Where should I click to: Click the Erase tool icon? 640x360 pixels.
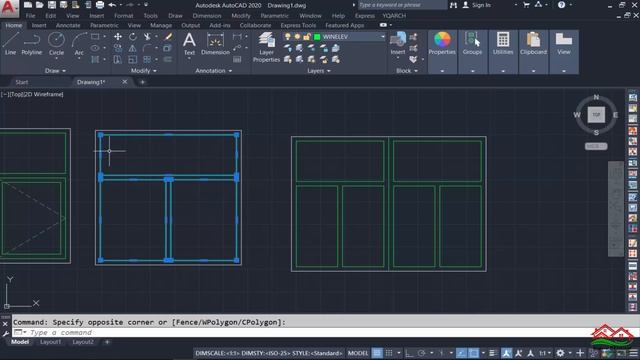point(168,37)
